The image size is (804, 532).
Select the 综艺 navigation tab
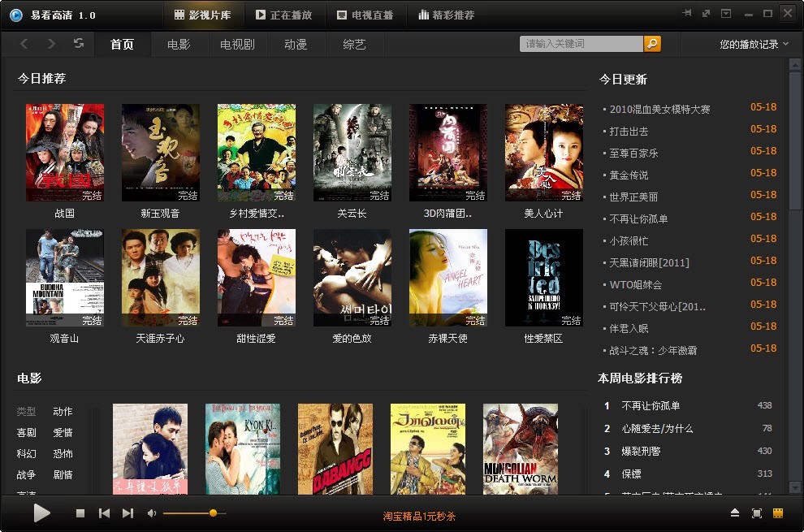(354, 44)
